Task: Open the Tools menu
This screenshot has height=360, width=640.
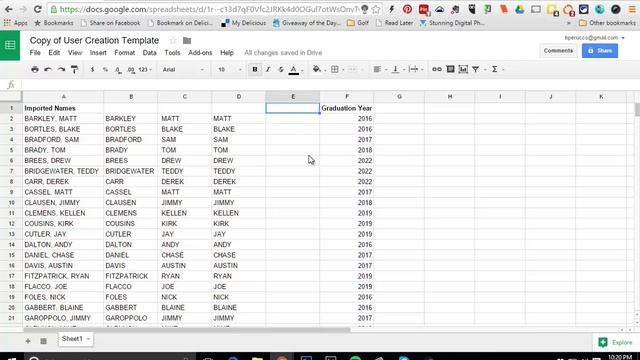Action: pyautogui.click(x=172, y=53)
